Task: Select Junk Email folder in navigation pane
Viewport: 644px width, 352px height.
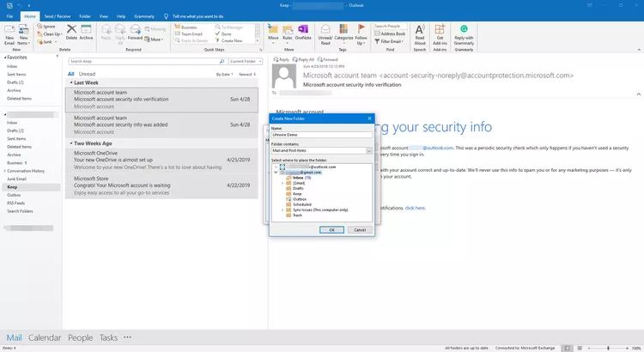Action: 16,179
